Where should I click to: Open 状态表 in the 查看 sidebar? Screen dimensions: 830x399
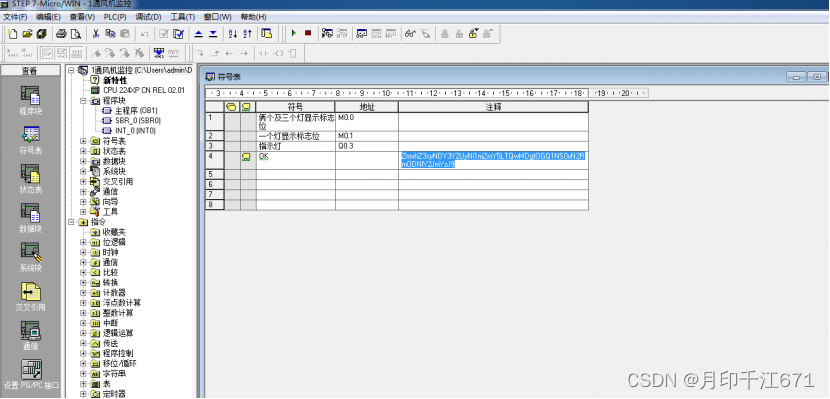31,179
